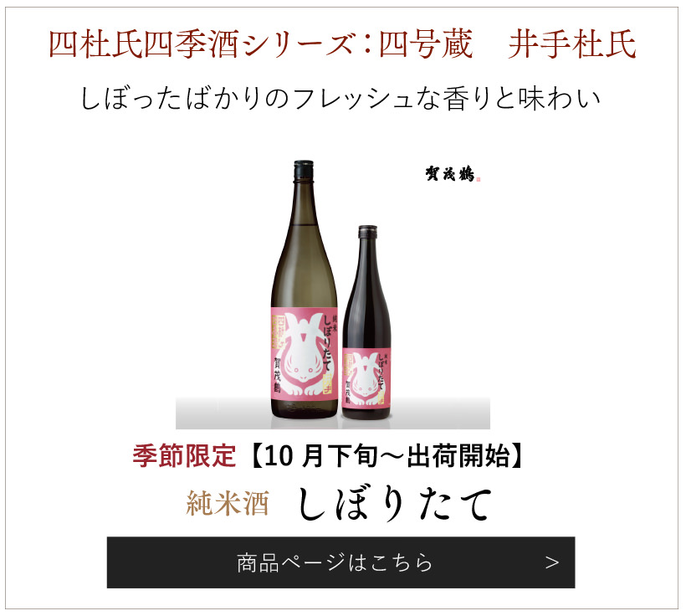
Task: Select the small dark sake bottle image
Action: 366,323
